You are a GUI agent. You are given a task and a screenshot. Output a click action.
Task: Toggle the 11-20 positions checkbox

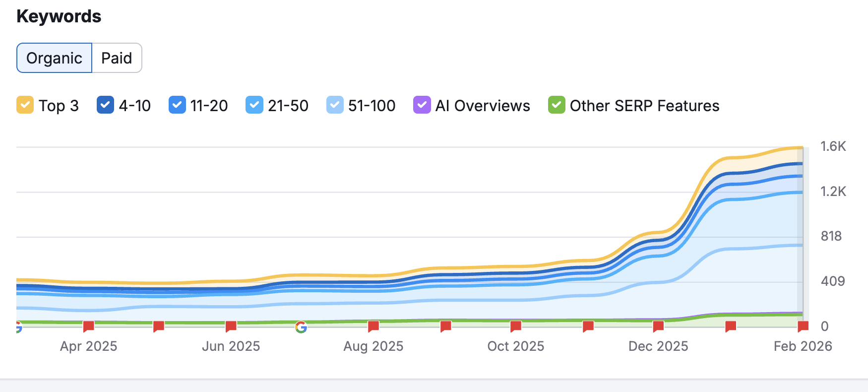coord(177,105)
